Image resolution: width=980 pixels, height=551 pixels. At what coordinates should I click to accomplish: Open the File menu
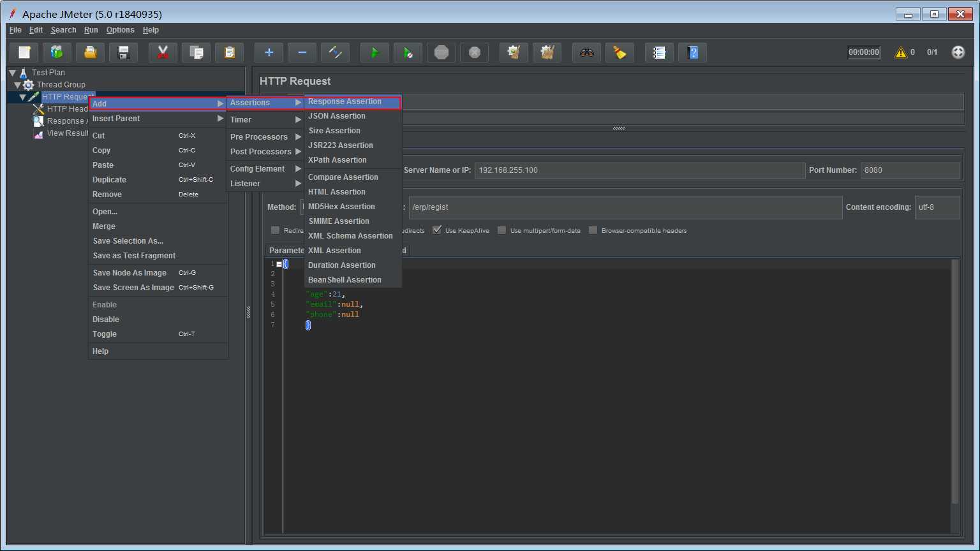click(15, 30)
